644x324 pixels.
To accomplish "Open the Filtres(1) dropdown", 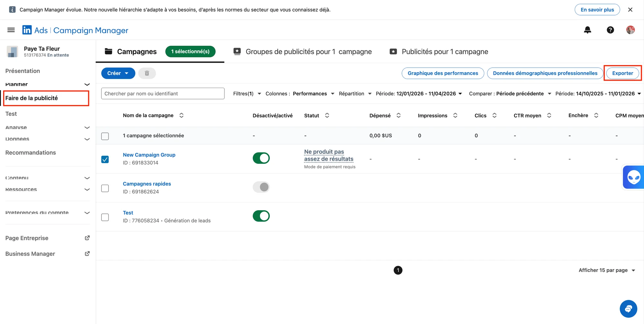I will 247,93.
